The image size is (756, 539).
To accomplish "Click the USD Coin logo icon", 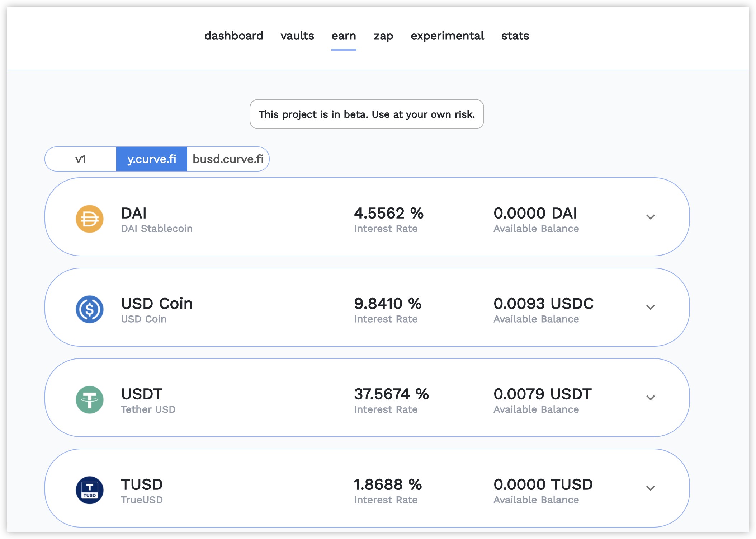I will 90,309.
